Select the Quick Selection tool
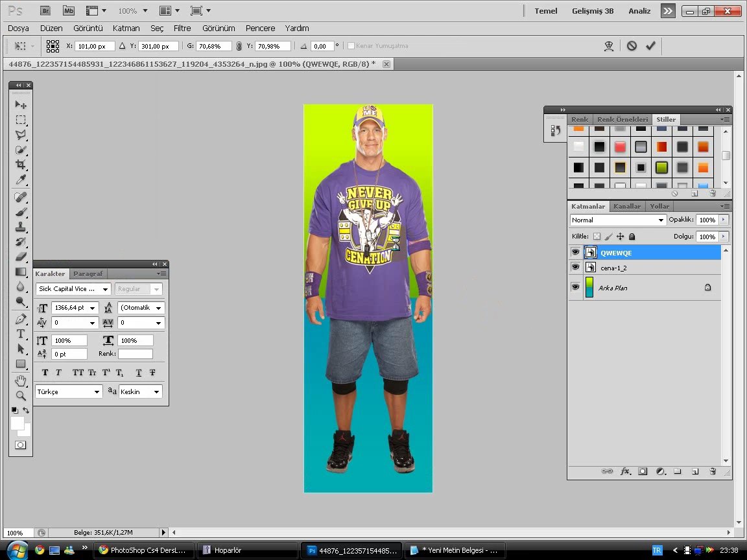 [x=21, y=150]
